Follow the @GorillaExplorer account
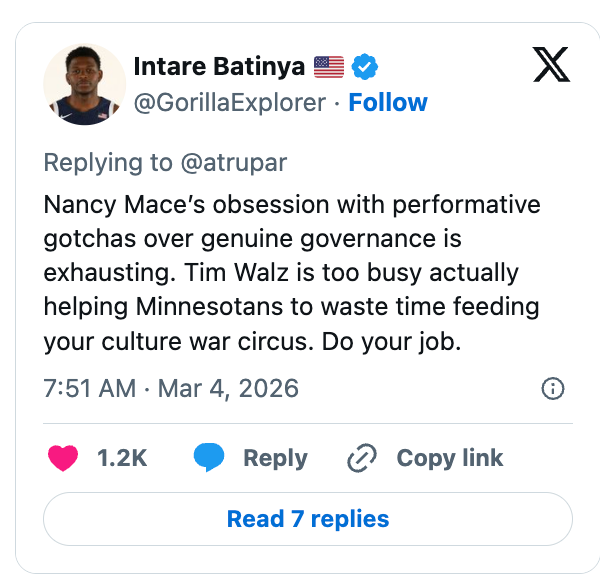This screenshot has width=614, height=582. (387, 103)
